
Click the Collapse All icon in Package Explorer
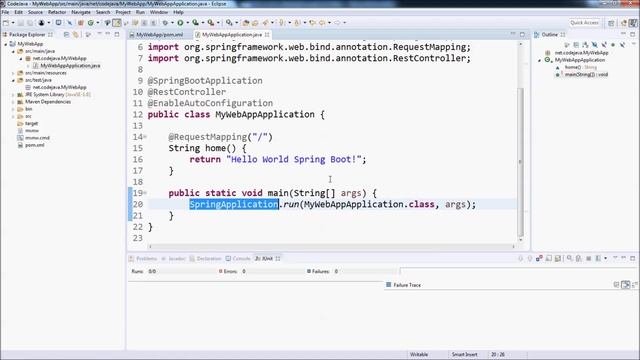[x=67, y=35]
